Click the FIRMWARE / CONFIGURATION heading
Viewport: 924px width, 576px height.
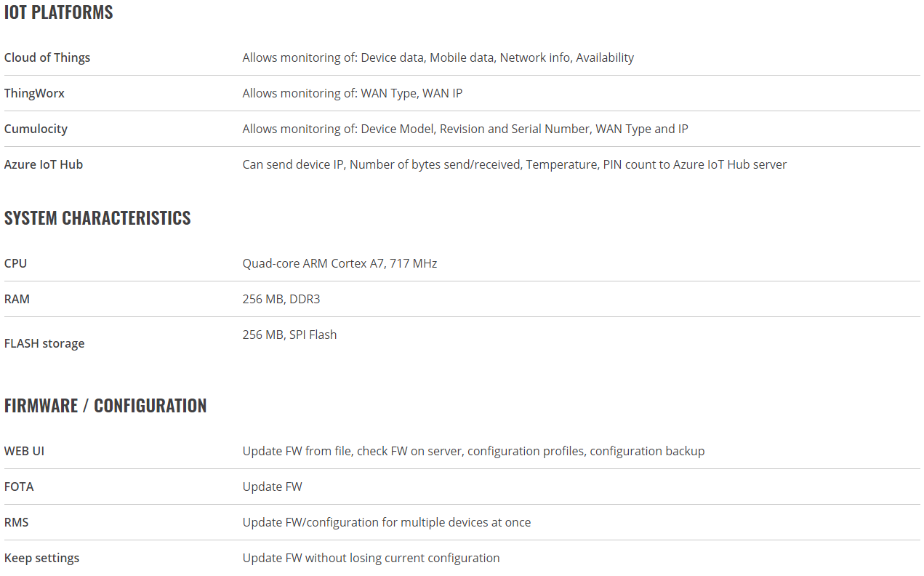(105, 406)
